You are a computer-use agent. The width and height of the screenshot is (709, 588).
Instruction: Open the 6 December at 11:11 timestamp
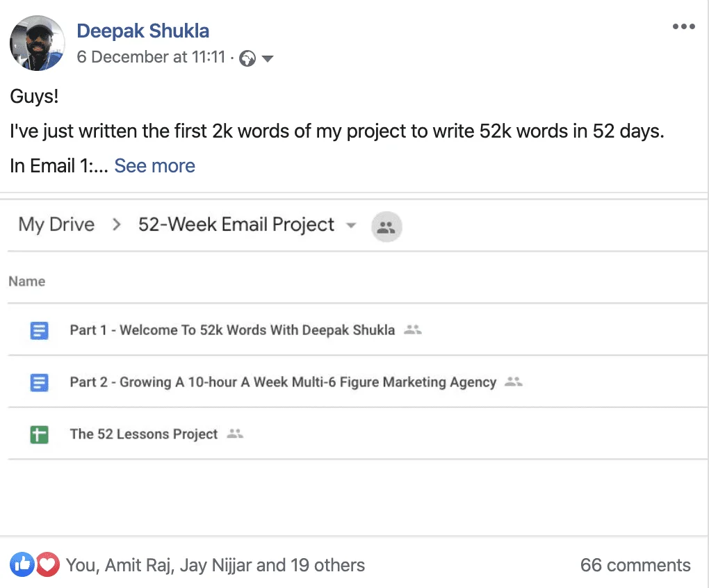(151, 57)
